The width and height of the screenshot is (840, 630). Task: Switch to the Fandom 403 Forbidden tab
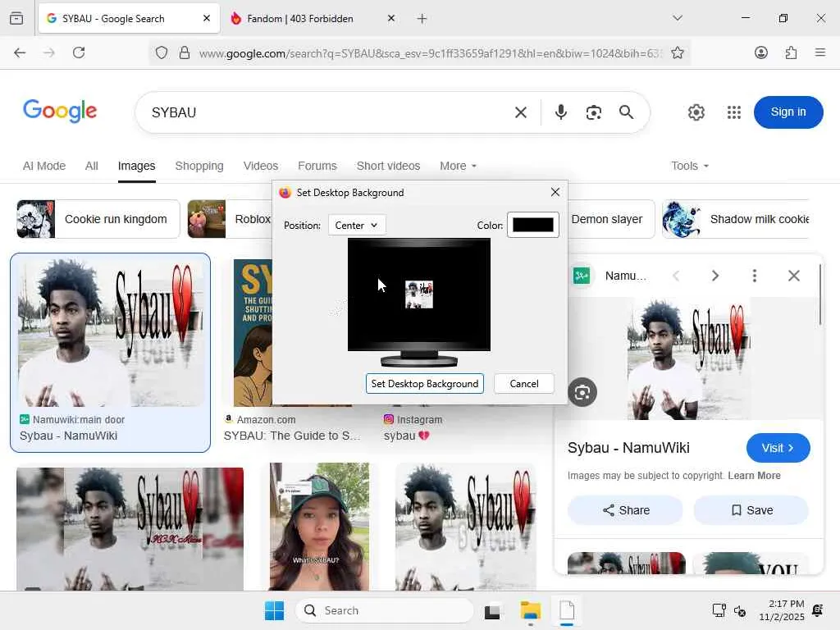[x=308, y=19]
